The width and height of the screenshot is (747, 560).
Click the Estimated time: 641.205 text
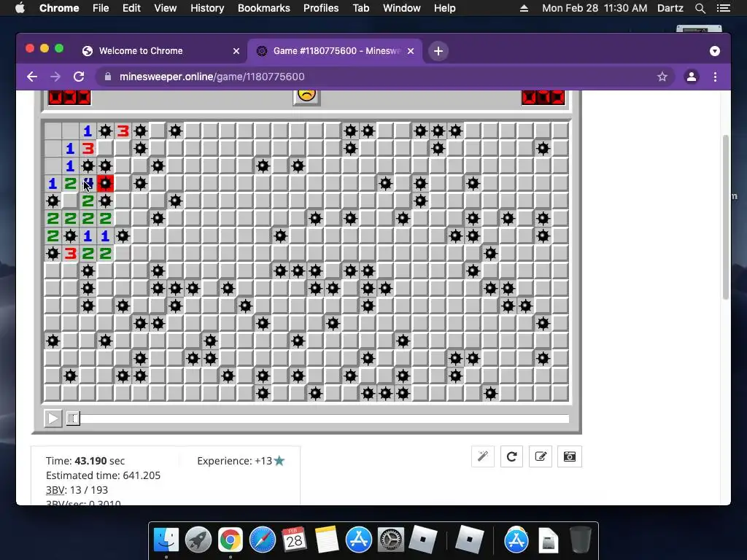tap(103, 475)
